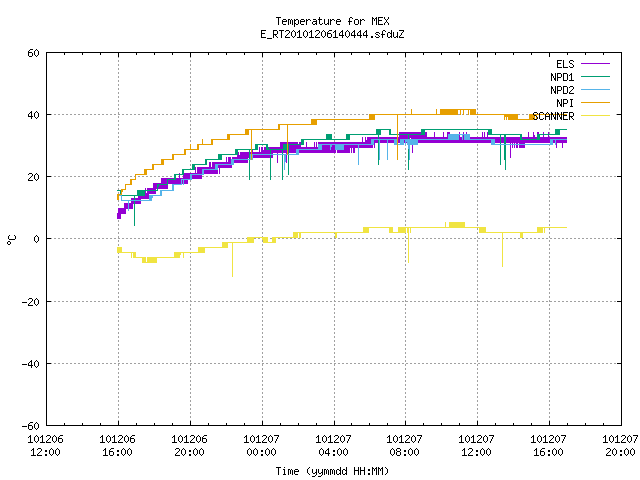Select the SCANNER legend label

553,116
